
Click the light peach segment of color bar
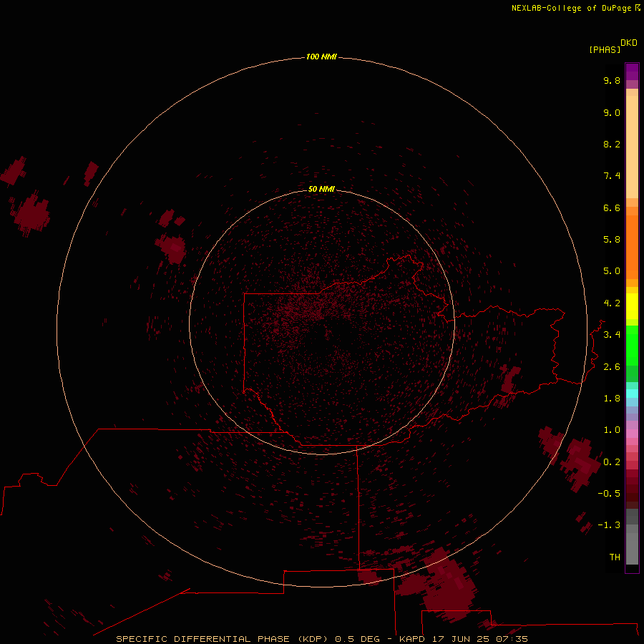pyautogui.click(x=632, y=147)
